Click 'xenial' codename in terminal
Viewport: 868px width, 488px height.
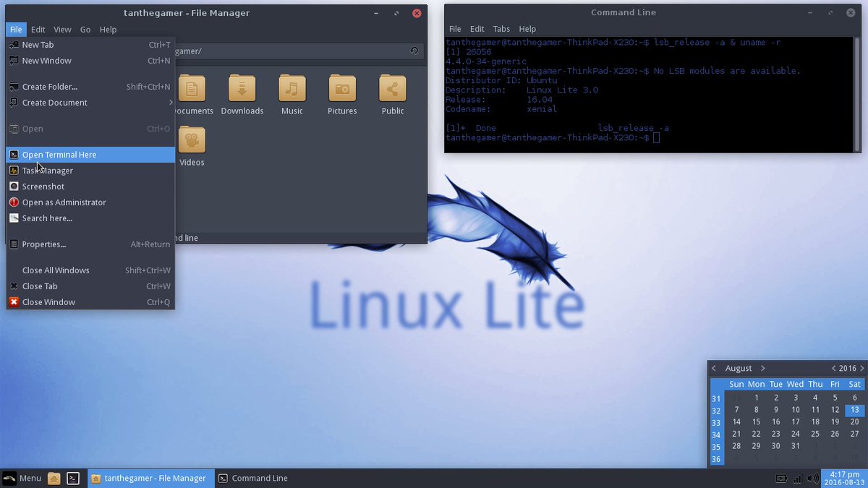[x=541, y=109]
